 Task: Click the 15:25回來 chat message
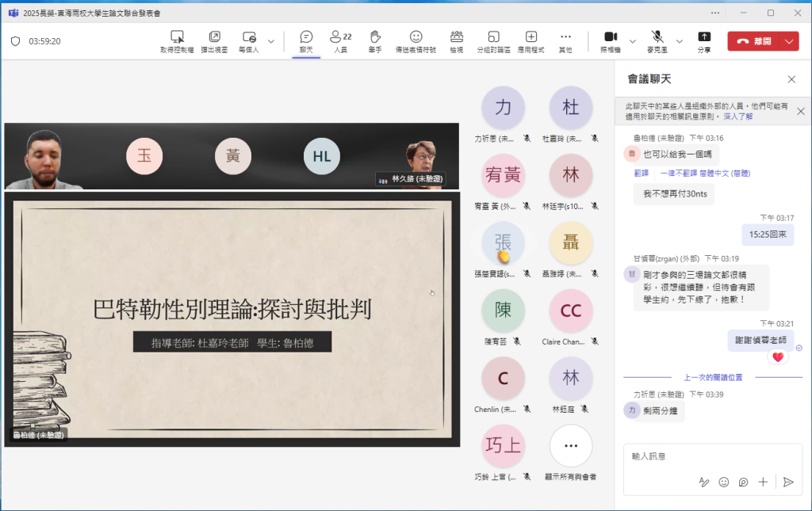point(768,235)
